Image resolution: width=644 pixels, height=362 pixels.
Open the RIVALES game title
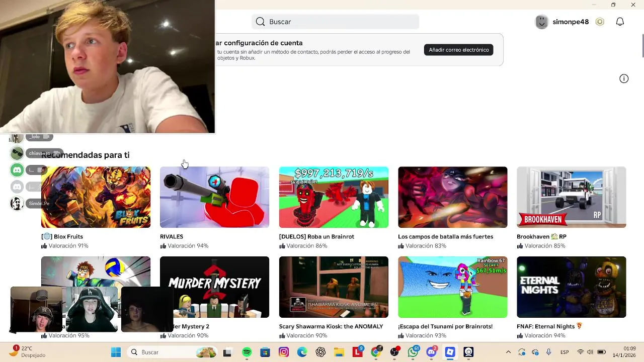tap(172, 236)
